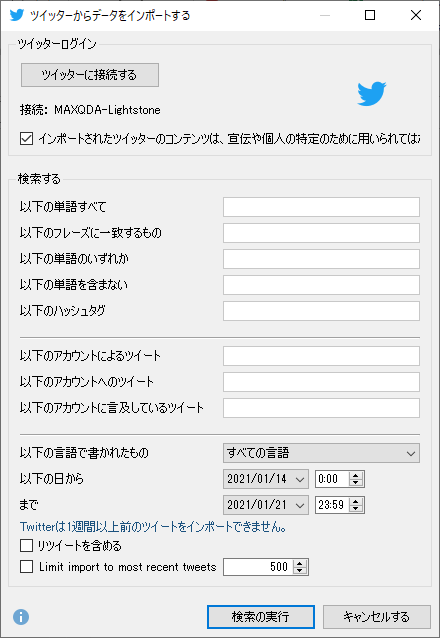Click the ツイッターに接続する button
440x638 pixels.
(x=90, y=75)
